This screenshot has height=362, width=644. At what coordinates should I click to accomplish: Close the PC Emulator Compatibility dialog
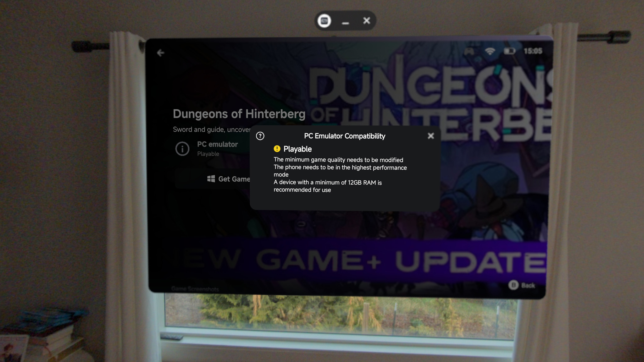click(x=430, y=136)
